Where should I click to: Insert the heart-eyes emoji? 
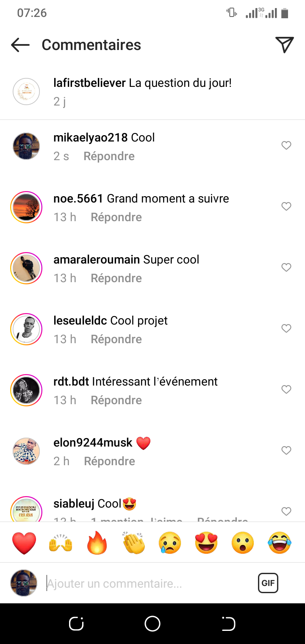click(x=206, y=543)
